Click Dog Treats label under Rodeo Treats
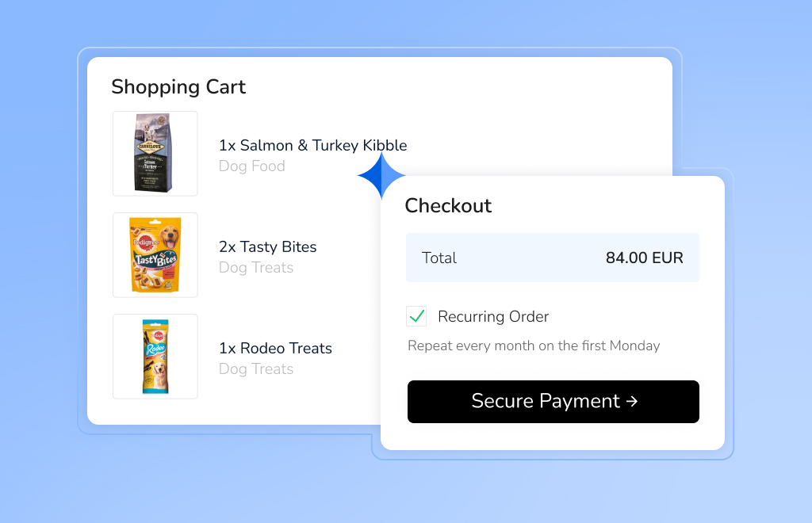Screen dimensions: 812x523 tap(255, 369)
